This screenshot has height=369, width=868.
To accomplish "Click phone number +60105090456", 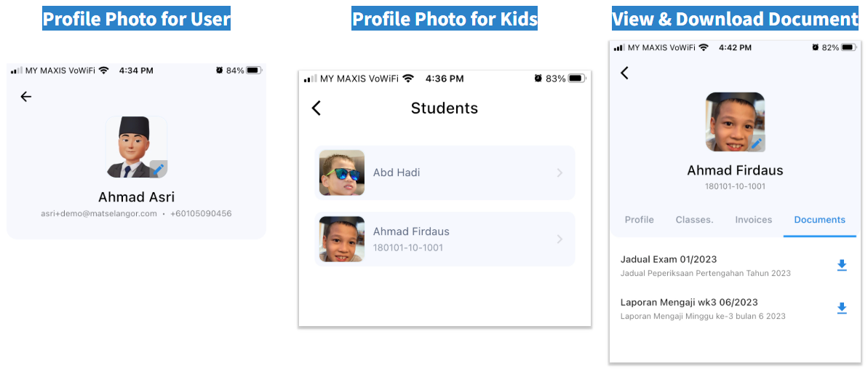I will click(x=201, y=214).
